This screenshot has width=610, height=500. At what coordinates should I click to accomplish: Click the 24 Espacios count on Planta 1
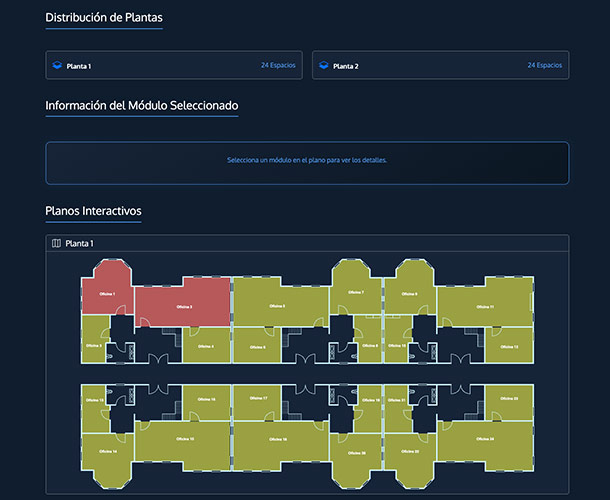(278, 66)
